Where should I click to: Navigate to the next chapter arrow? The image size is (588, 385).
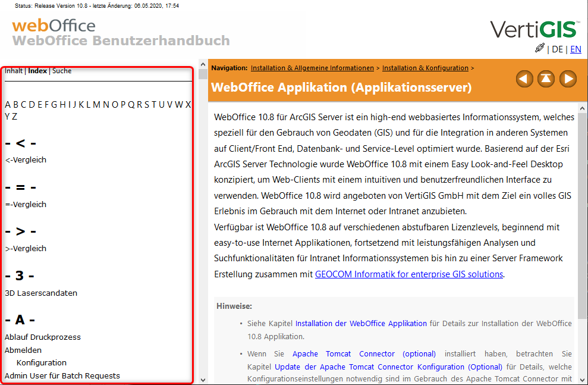pos(568,78)
